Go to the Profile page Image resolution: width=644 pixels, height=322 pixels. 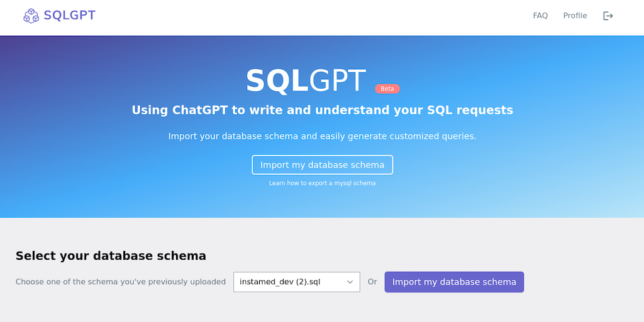point(575,16)
